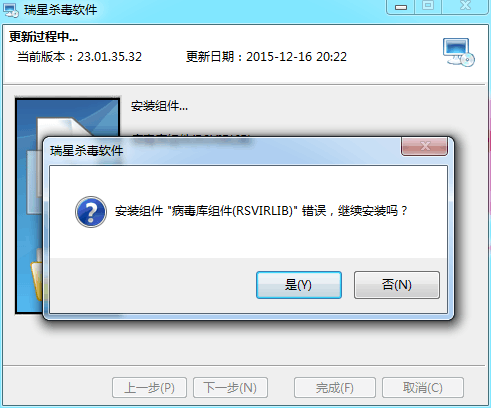Confirm with the 是(Y) button
The width and height of the screenshot is (491, 408).
point(299,285)
